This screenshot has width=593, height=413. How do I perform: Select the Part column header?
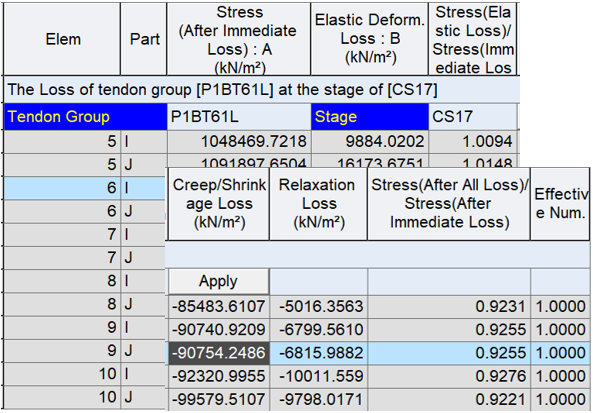click(144, 39)
